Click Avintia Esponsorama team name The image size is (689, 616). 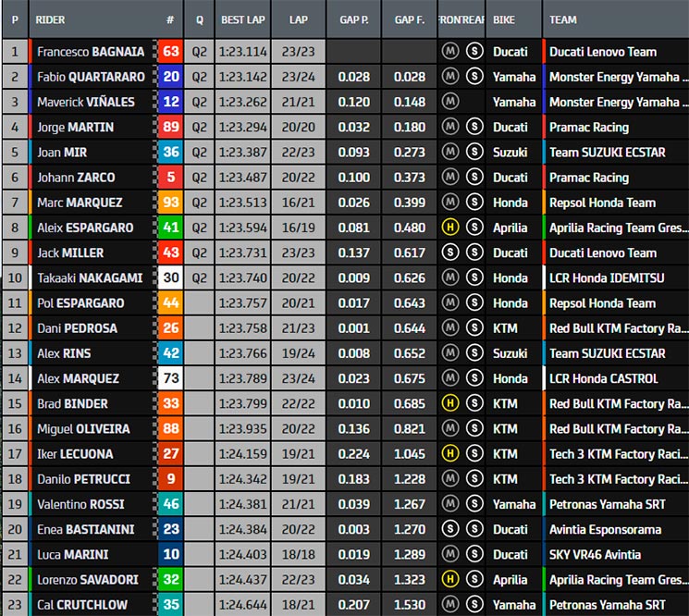605,529
